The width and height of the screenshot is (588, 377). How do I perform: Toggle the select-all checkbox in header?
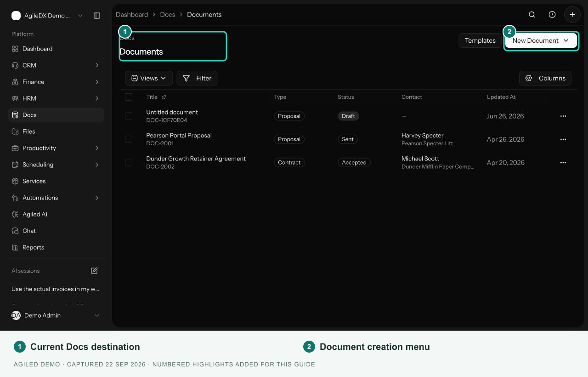(129, 97)
